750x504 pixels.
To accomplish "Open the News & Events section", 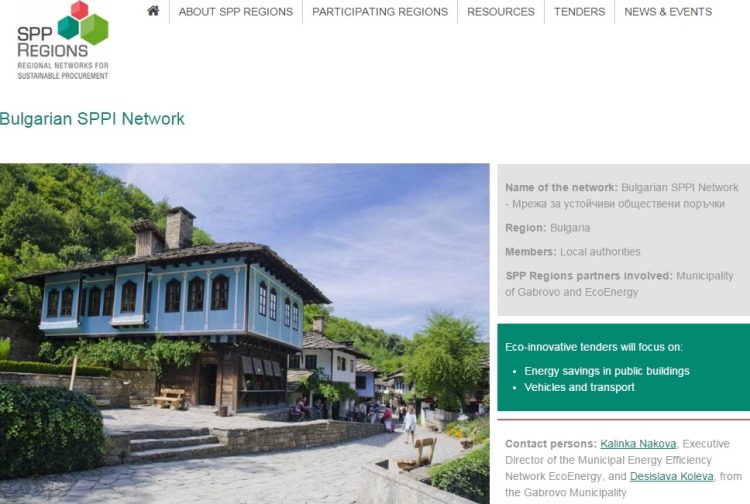I will (668, 11).
